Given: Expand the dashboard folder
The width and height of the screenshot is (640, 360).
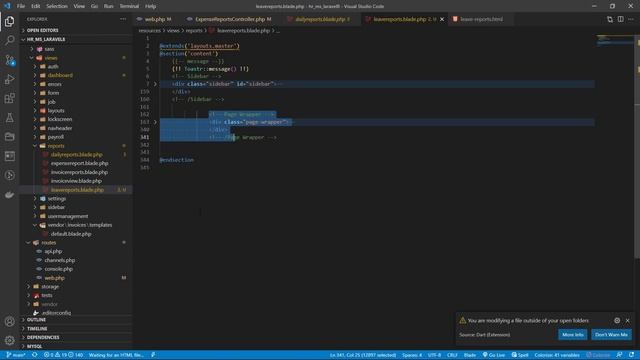Looking at the screenshot, I should pyautogui.click(x=60, y=76).
